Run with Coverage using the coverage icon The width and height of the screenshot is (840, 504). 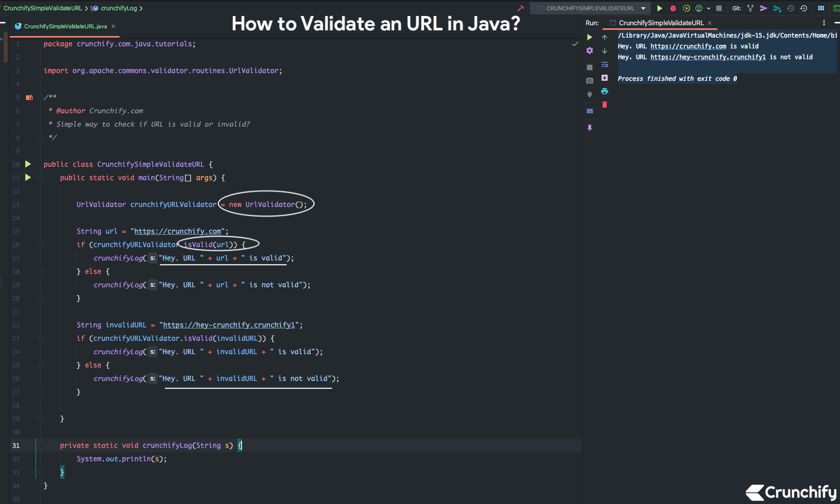[685, 8]
